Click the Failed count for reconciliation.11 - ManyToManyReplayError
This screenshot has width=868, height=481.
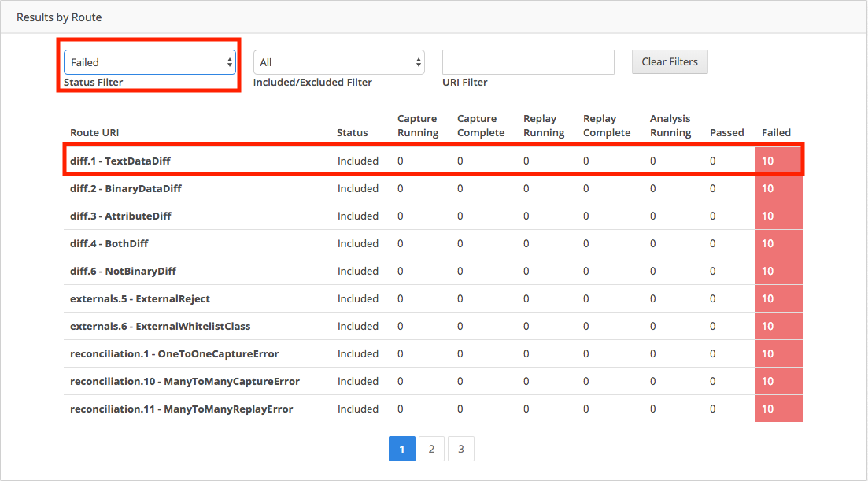779,409
